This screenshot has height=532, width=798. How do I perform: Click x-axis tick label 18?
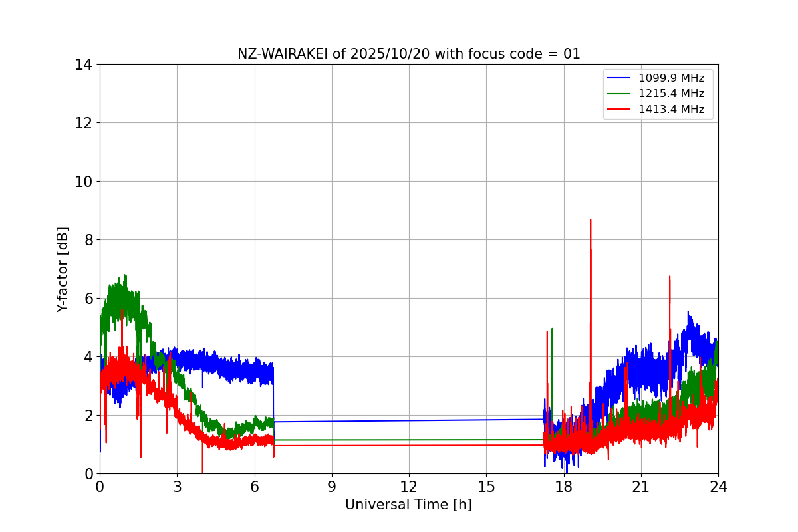(564, 487)
